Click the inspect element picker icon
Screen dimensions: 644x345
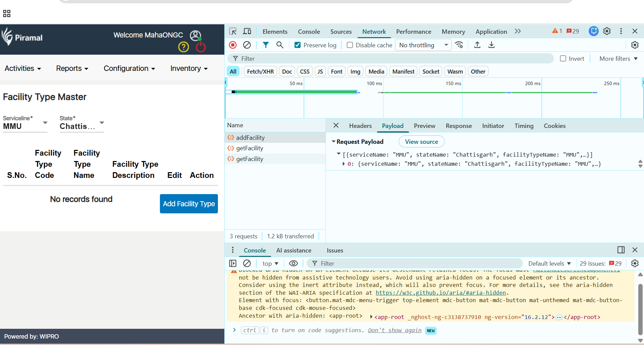point(233,31)
